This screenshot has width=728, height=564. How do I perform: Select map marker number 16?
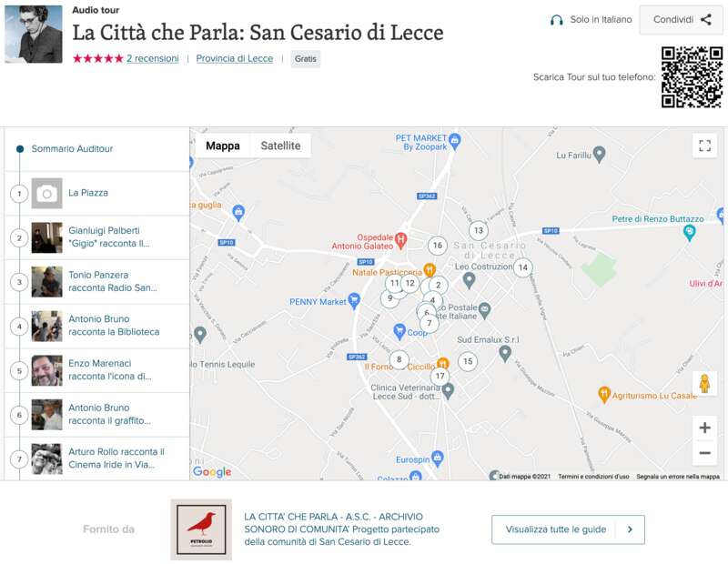tap(438, 246)
